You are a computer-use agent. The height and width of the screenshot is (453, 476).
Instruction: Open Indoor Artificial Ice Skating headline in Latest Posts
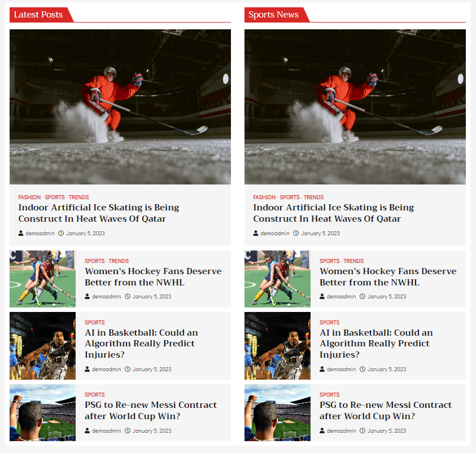tap(99, 213)
